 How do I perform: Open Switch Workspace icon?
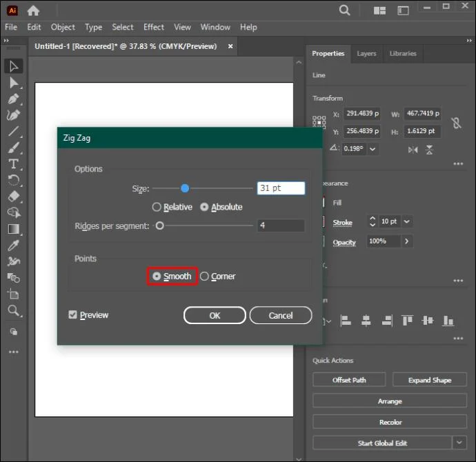[403, 11]
